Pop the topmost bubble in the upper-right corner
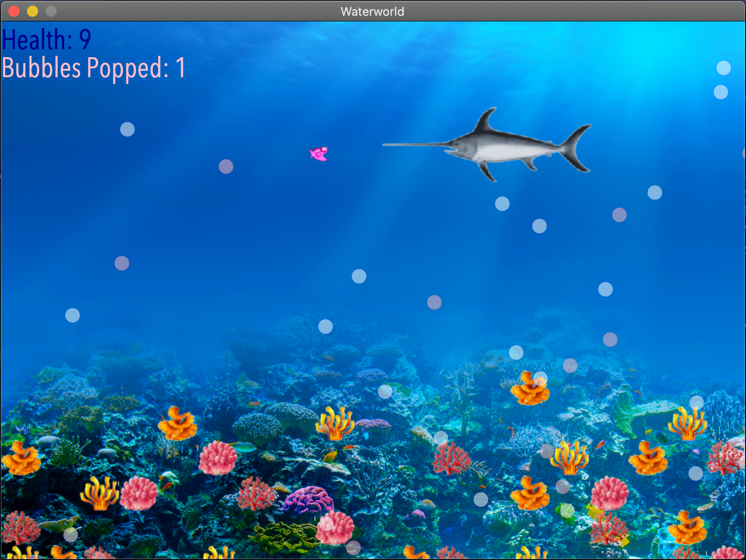Image resolution: width=746 pixels, height=560 pixels. 724,68
